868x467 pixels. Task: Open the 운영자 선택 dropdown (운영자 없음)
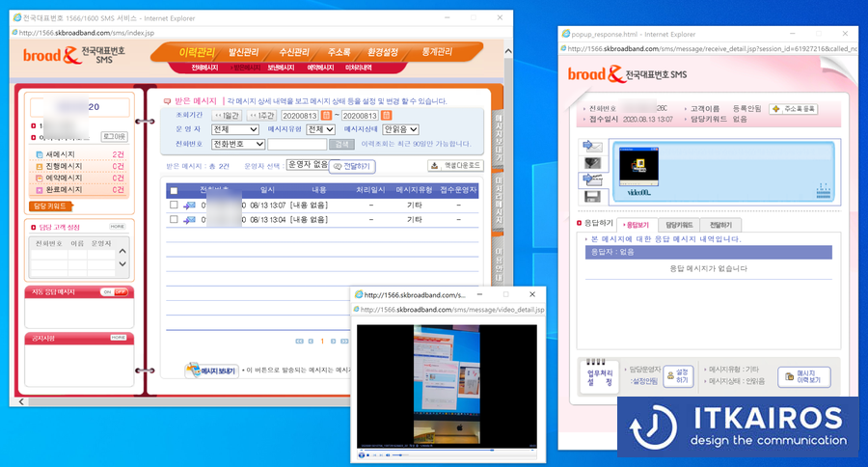(x=308, y=165)
